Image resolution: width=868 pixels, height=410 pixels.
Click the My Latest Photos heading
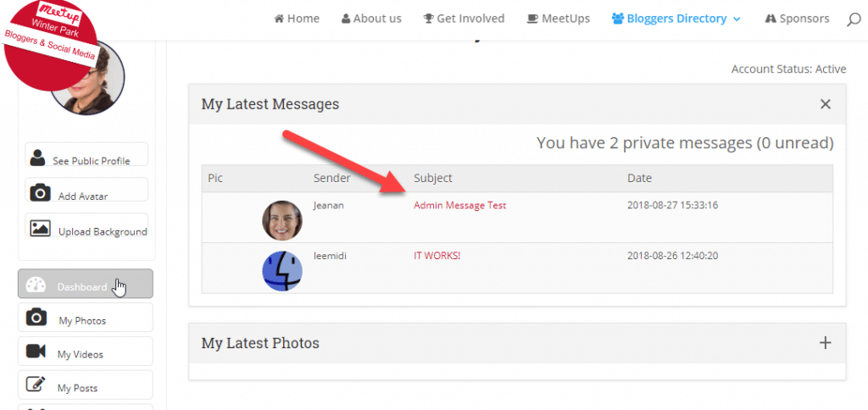coord(260,343)
